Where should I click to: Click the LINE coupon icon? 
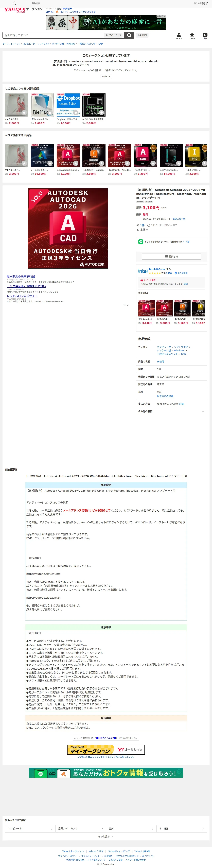coord(141,242)
